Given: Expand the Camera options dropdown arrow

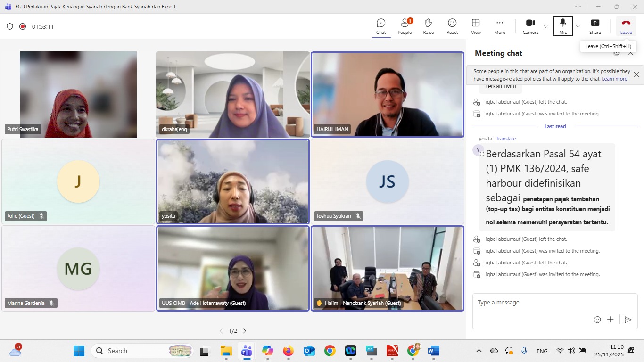Looking at the screenshot, I should pyautogui.click(x=546, y=26).
